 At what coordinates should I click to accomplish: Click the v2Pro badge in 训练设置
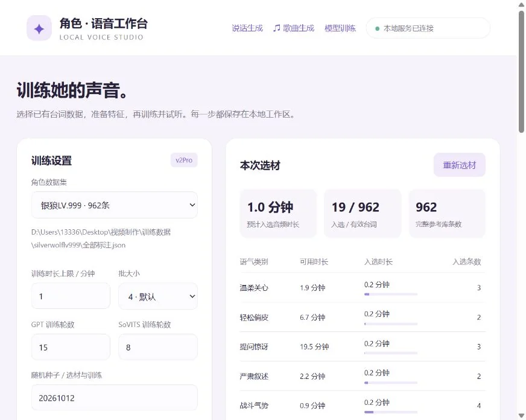(184, 161)
